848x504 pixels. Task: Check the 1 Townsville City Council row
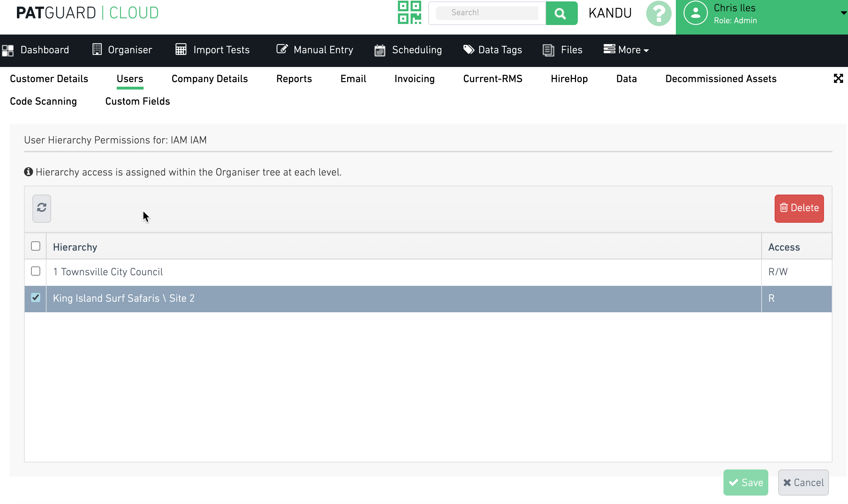point(36,271)
